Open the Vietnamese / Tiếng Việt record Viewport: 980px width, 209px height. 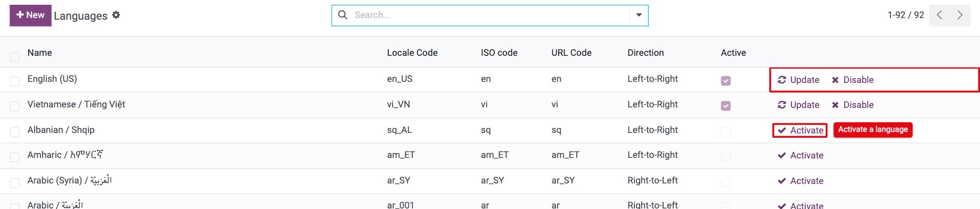coord(76,104)
